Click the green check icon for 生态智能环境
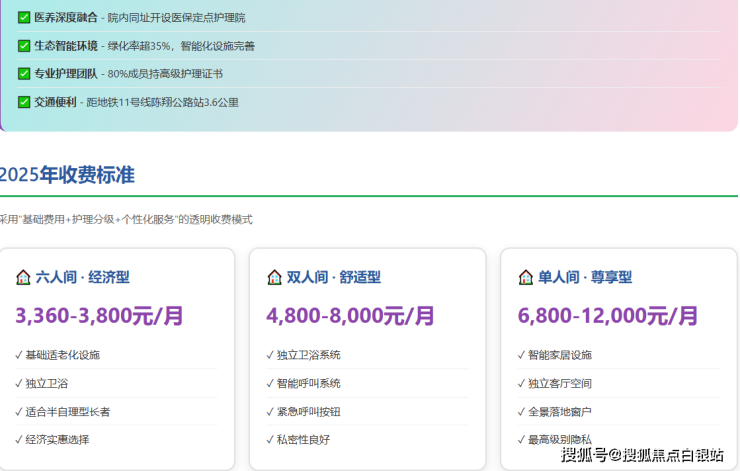 (24, 45)
